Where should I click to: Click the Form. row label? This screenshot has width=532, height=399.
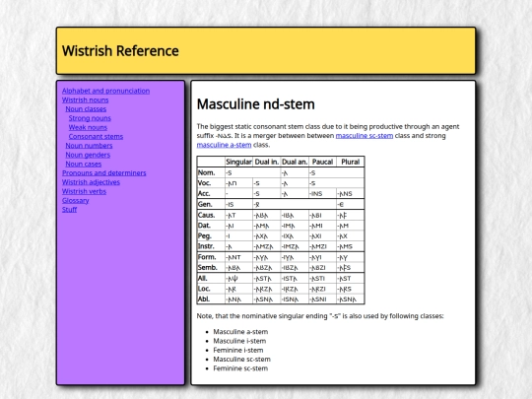(211, 257)
